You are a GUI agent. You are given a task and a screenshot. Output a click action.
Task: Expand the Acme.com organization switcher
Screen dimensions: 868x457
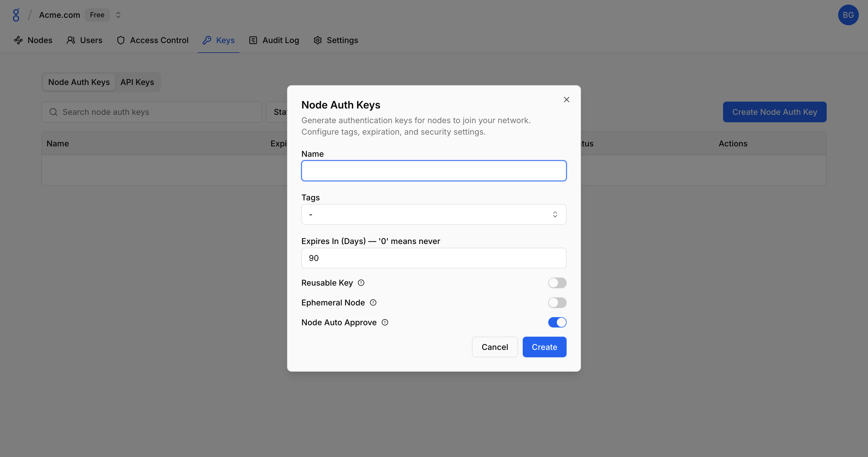click(118, 15)
